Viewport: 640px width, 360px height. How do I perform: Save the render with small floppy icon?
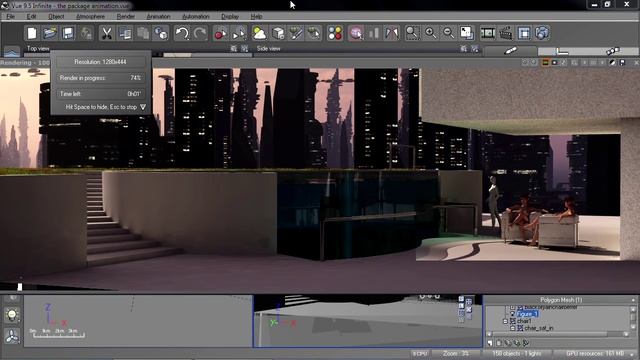622,62
